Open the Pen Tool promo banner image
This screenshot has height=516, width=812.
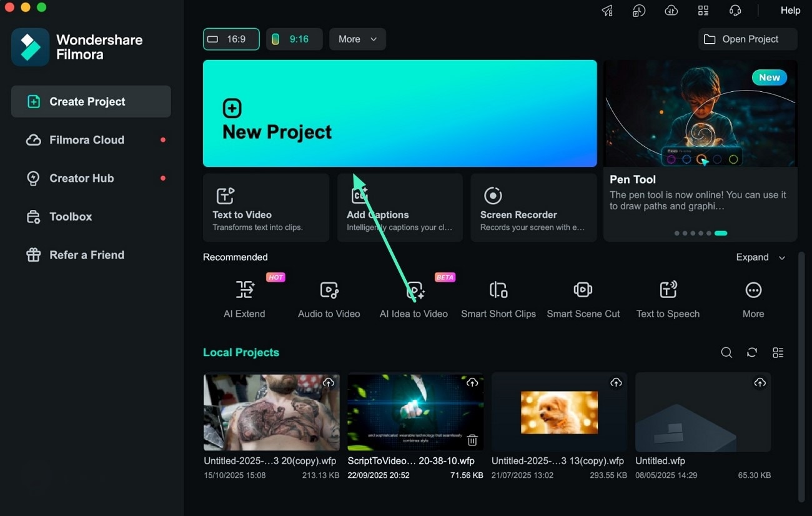click(x=700, y=113)
